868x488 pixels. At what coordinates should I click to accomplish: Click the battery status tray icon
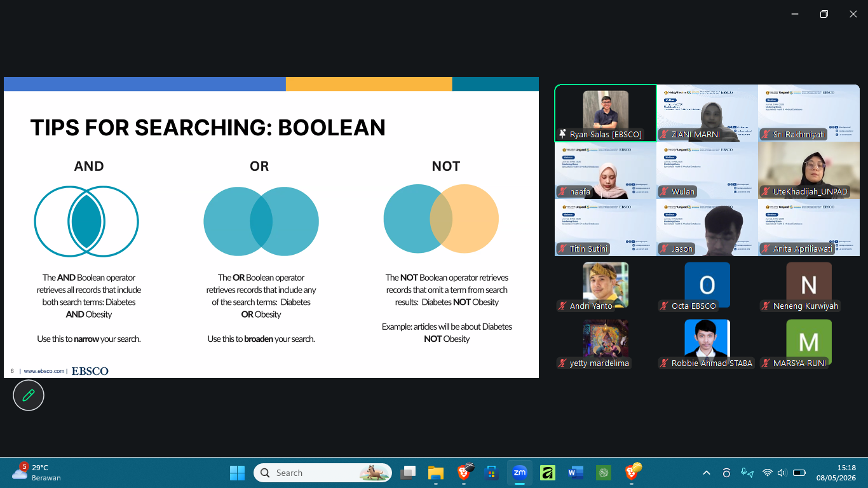click(x=799, y=473)
